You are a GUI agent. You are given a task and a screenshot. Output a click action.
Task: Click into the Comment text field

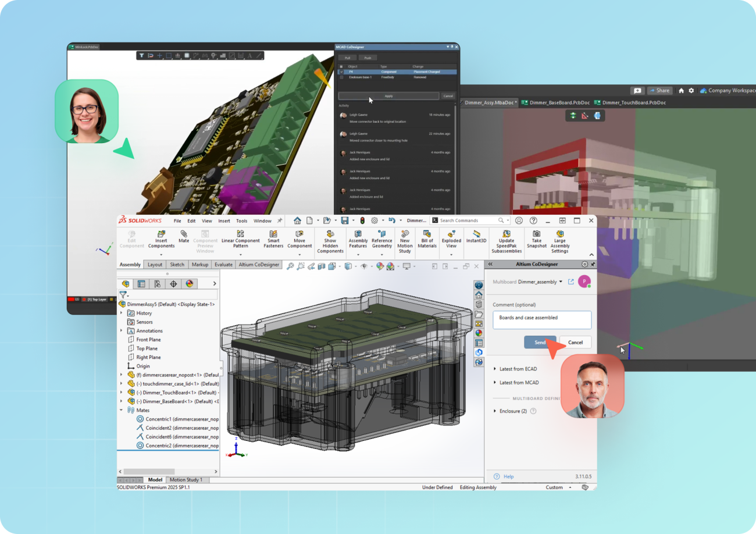(x=541, y=320)
